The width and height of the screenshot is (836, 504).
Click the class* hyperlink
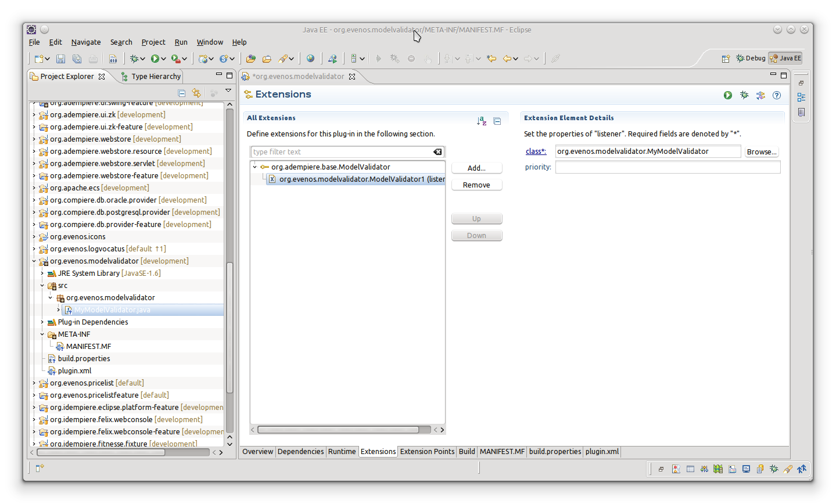(536, 152)
